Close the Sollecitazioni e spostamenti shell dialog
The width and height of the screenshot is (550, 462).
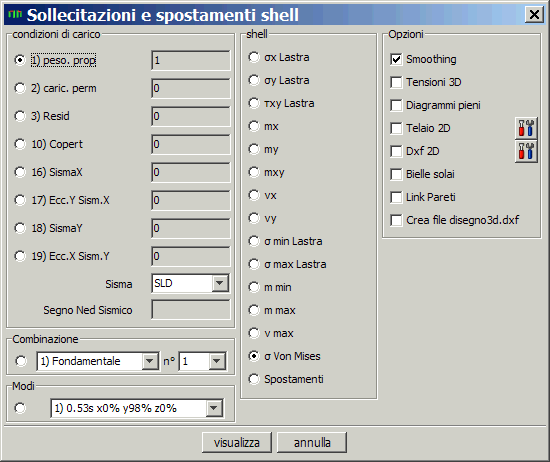tap(534, 15)
